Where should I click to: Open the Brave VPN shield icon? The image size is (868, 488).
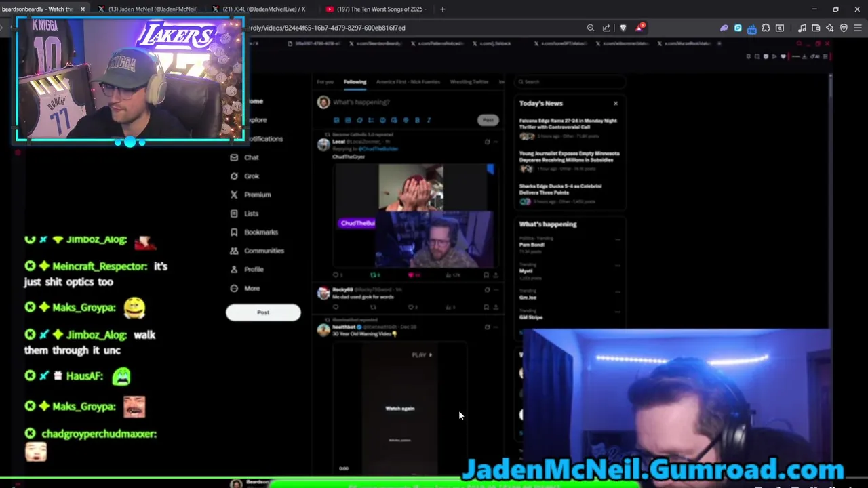(x=844, y=28)
